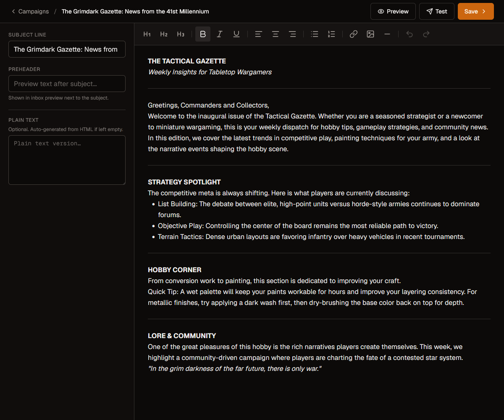This screenshot has width=504, height=420.
Task: Apply Heading 2 format
Action: [x=164, y=34]
